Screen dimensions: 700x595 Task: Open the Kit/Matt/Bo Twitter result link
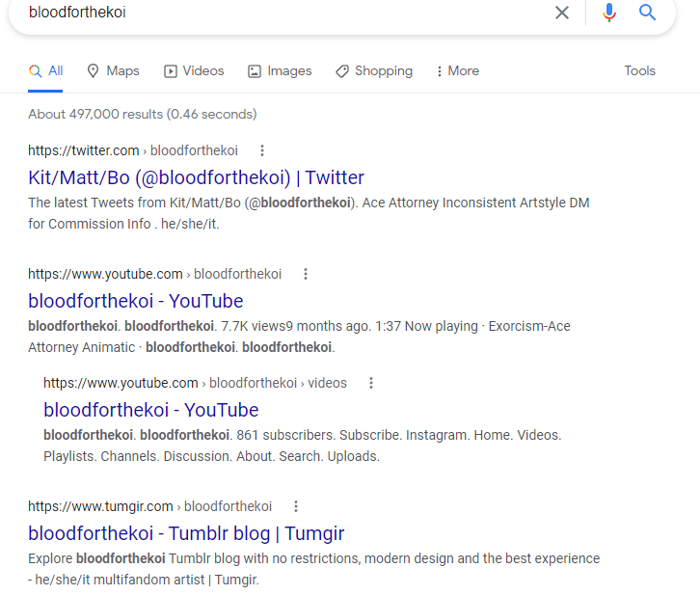196,177
